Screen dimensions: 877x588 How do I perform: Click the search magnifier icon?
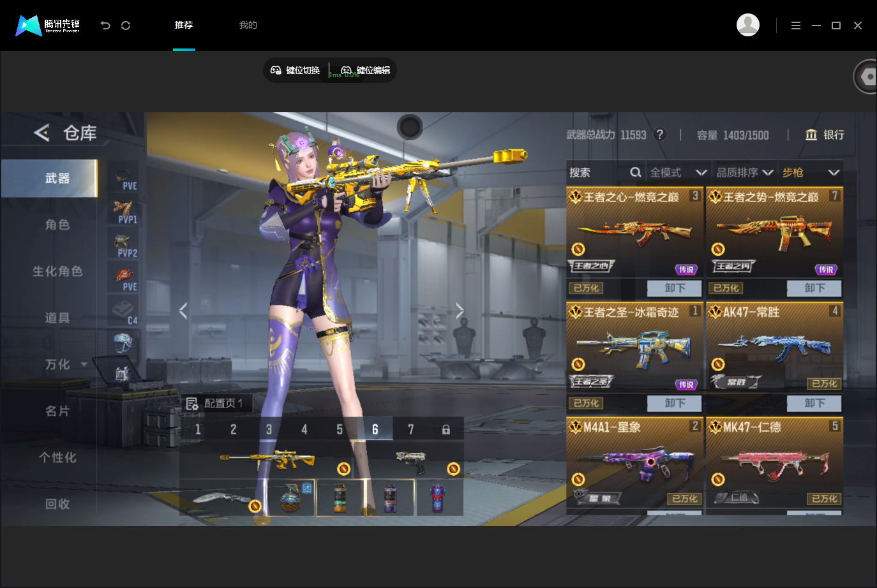tap(635, 172)
